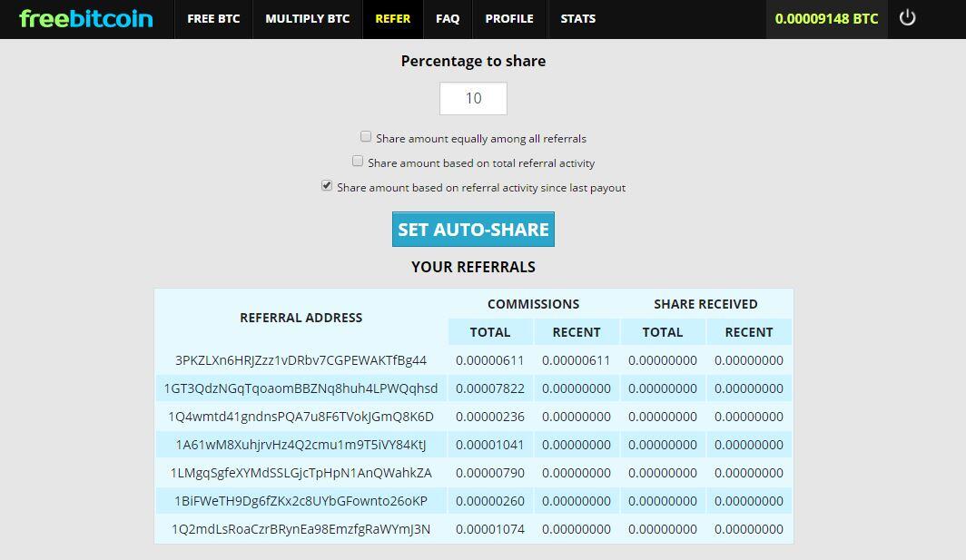Image resolution: width=966 pixels, height=560 pixels.
Task: Click the Share Received TOTAL column header
Action: click(x=663, y=332)
